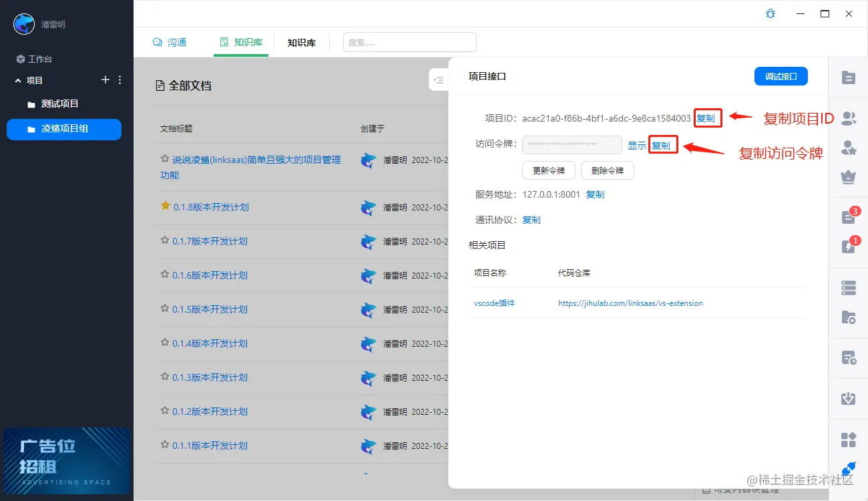Open the folder-with-gear icon in right toolbar
This screenshot has height=501, width=868.
coord(849,317)
